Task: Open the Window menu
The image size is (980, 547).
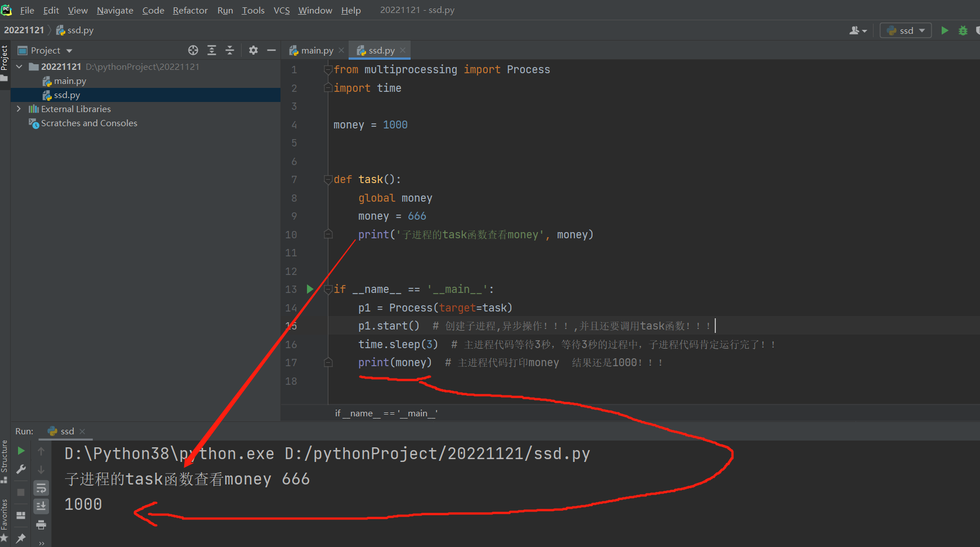Action: (x=315, y=10)
